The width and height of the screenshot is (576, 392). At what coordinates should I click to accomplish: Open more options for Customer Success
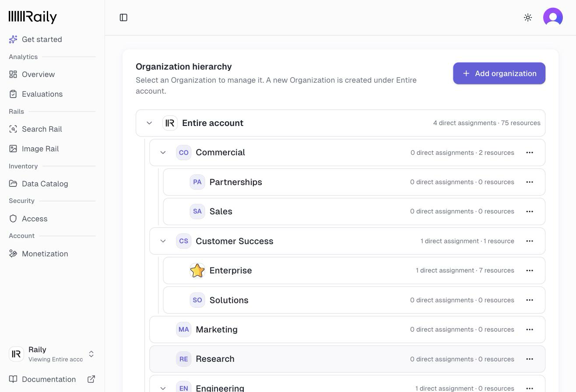point(530,241)
